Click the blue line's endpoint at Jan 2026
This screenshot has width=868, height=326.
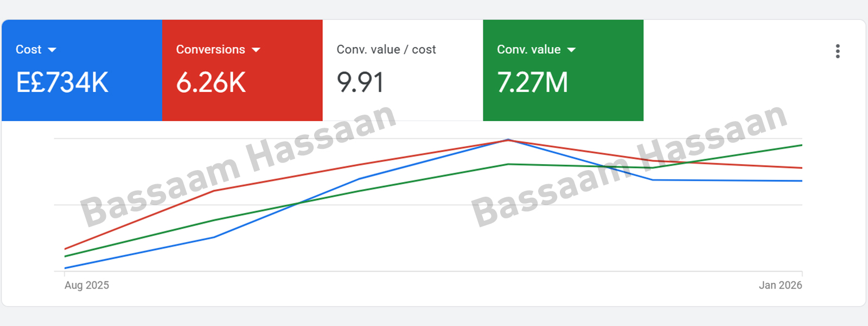(801, 181)
